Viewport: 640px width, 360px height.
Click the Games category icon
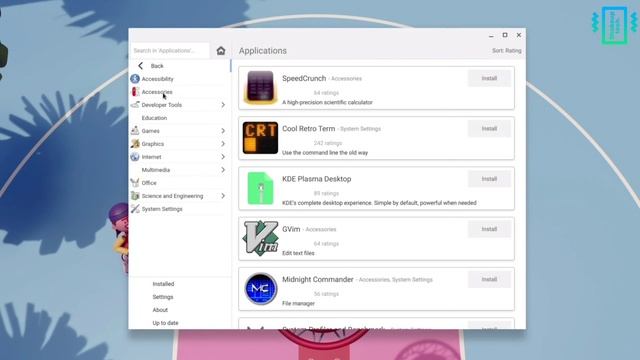135,131
